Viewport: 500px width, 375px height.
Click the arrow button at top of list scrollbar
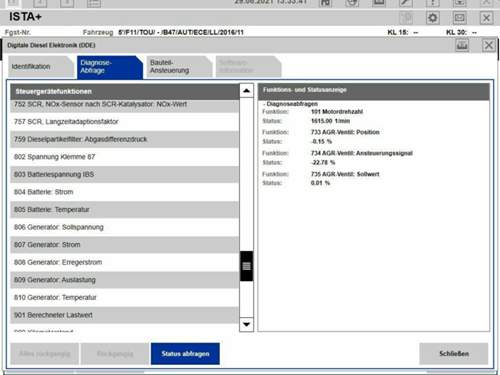pos(246,90)
